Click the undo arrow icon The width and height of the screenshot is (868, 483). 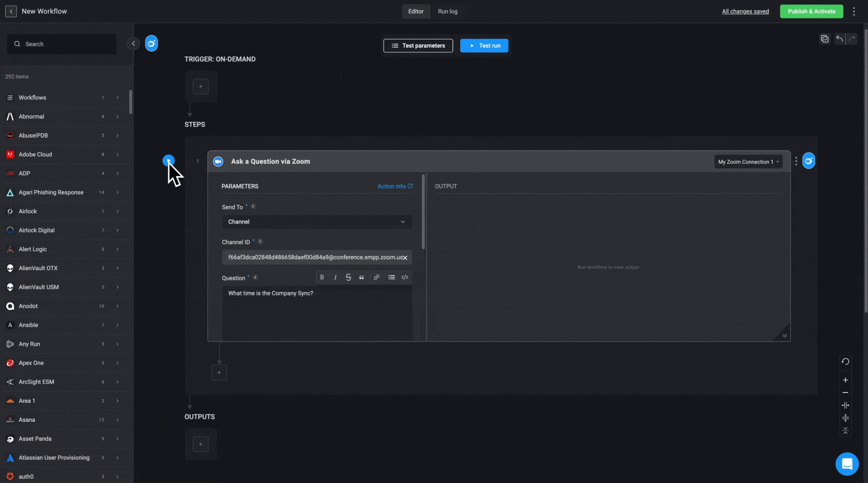click(839, 39)
